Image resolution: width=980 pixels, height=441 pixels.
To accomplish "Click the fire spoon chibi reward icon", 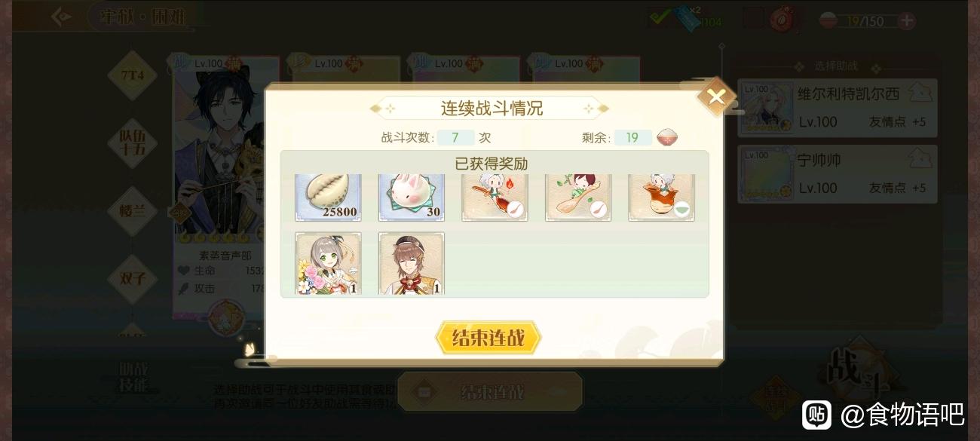I will click(495, 198).
